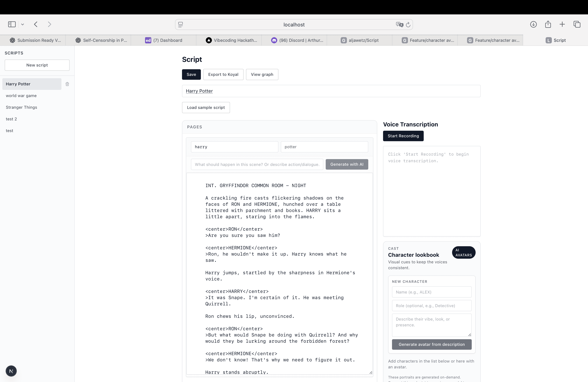Click Export to Koyal

click(223, 74)
